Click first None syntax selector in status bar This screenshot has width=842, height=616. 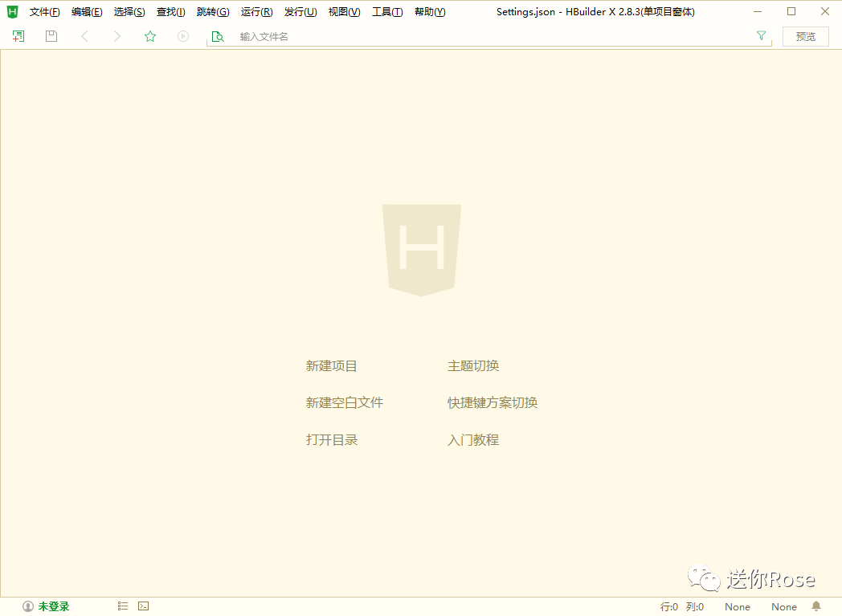point(738,607)
